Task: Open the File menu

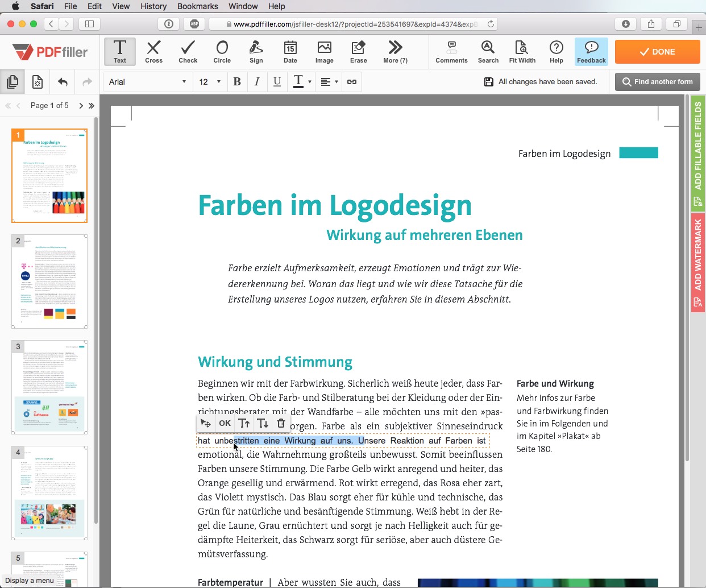Action: [70, 6]
